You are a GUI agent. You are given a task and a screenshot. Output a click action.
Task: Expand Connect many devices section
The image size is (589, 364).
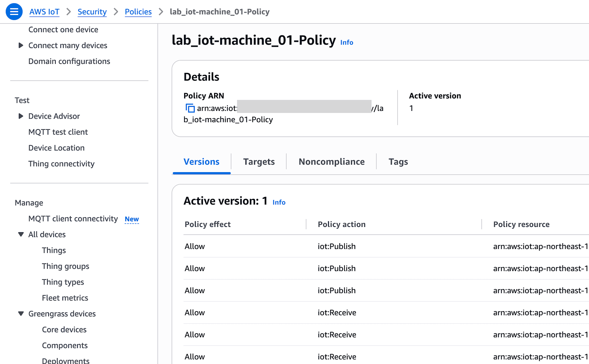click(x=21, y=45)
